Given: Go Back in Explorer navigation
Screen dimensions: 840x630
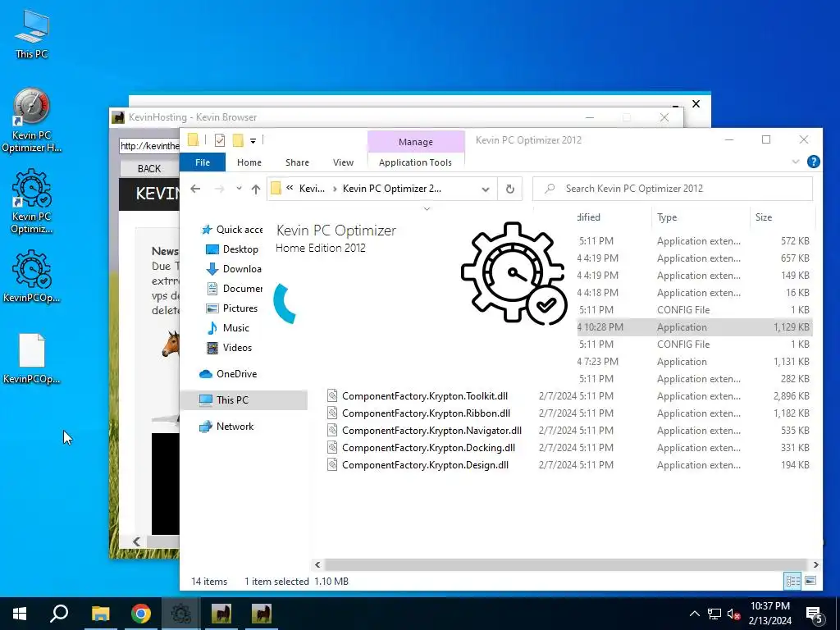Looking at the screenshot, I should pyautogui.click(x=195, y=189).
